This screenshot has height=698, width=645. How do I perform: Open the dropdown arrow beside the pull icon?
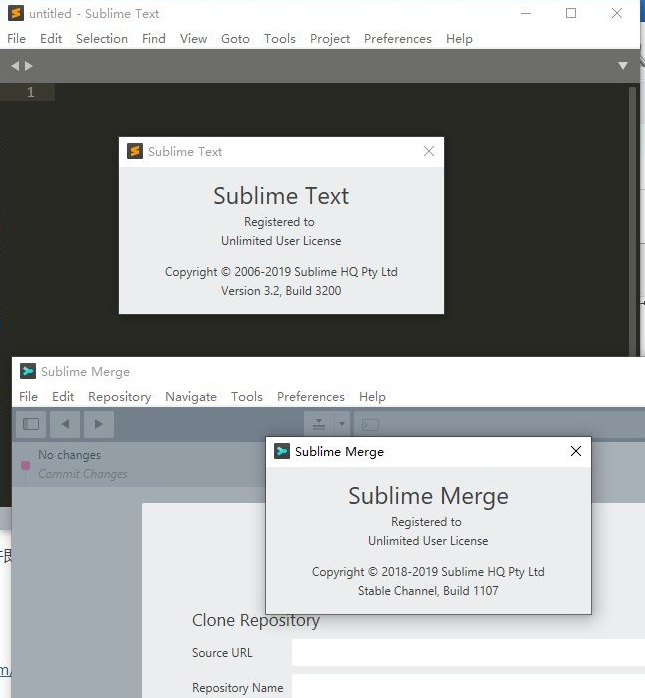point(342,424)
